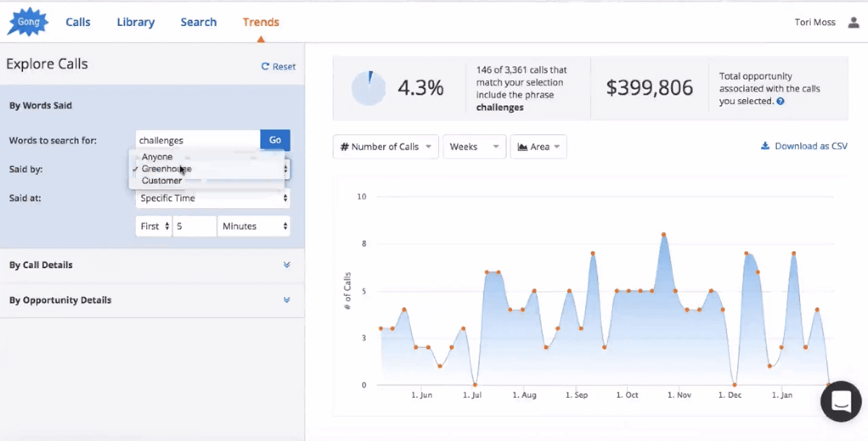
Task: Click the Go button
Action: (275, 140)
